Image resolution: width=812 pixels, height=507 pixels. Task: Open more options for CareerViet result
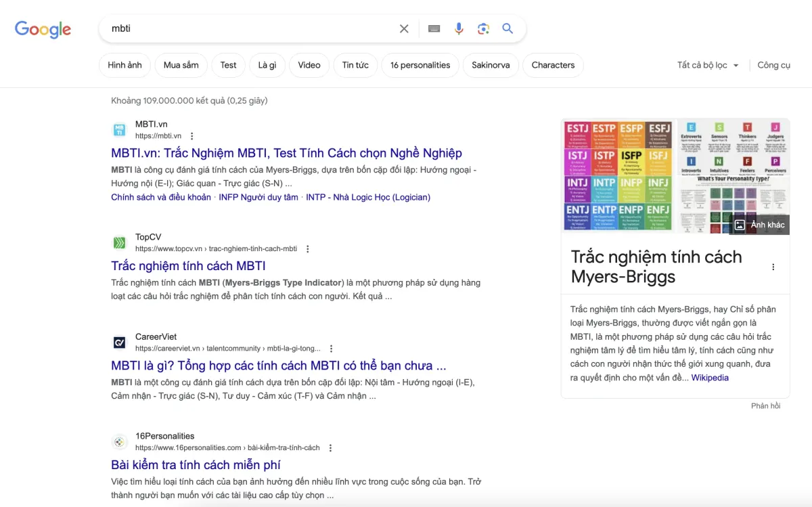(x=331, y=349)
